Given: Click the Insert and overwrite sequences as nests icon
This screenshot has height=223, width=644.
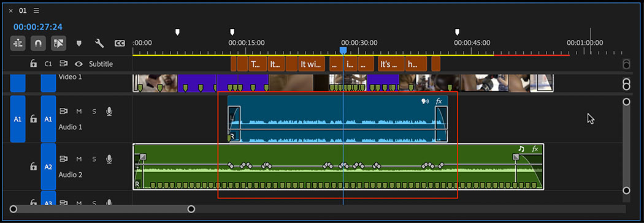Looking at the screenshot, I should (x=18, y=43).
